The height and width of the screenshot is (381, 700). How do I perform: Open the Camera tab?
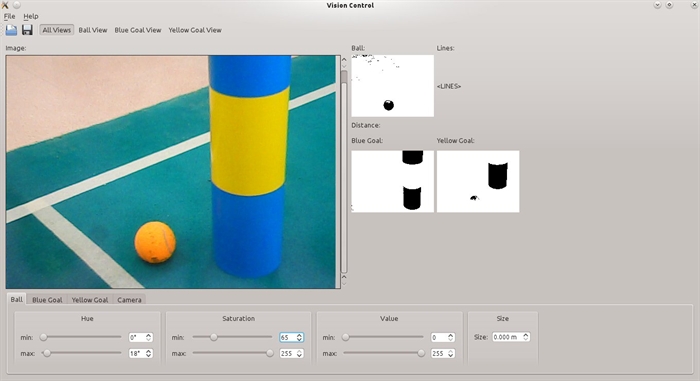(x=129, y=300)
